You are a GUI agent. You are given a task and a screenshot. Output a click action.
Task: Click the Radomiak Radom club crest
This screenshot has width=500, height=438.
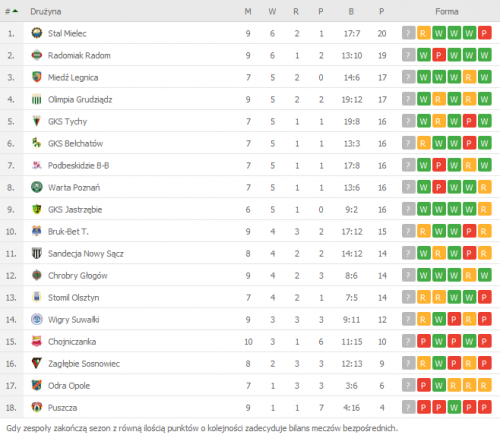tap(37, 55)
